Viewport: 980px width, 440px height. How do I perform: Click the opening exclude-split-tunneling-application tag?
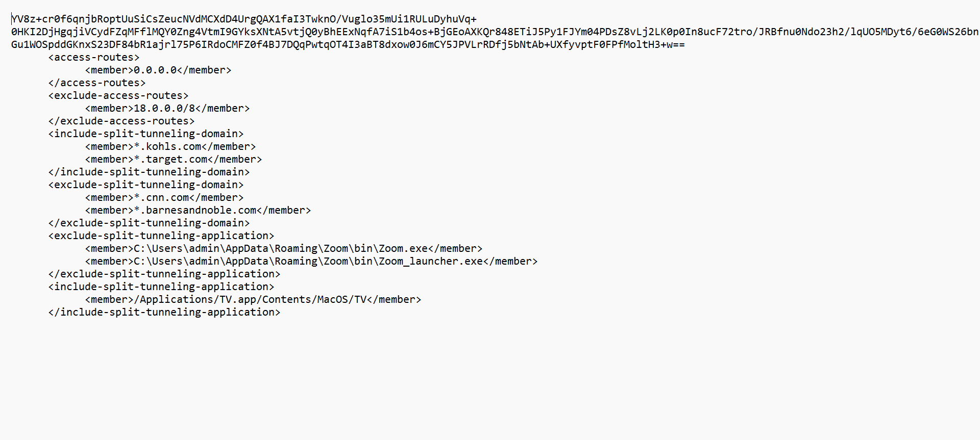(161, 236)
